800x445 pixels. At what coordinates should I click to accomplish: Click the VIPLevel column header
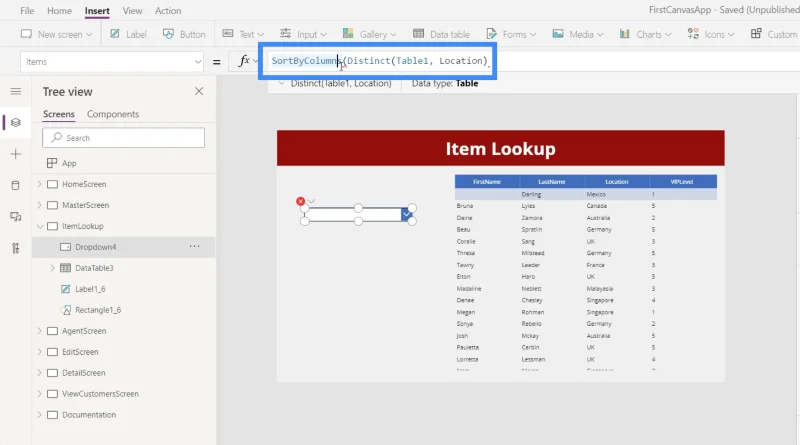682,182
